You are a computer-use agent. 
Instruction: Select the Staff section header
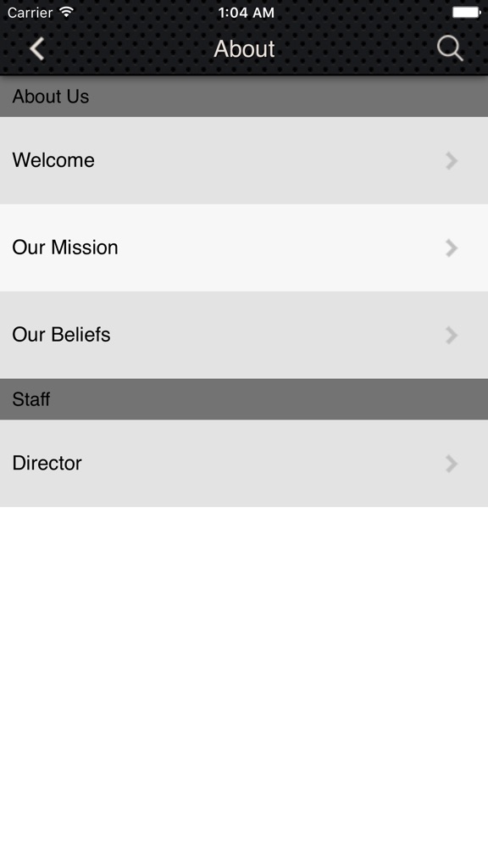[244, 398]
